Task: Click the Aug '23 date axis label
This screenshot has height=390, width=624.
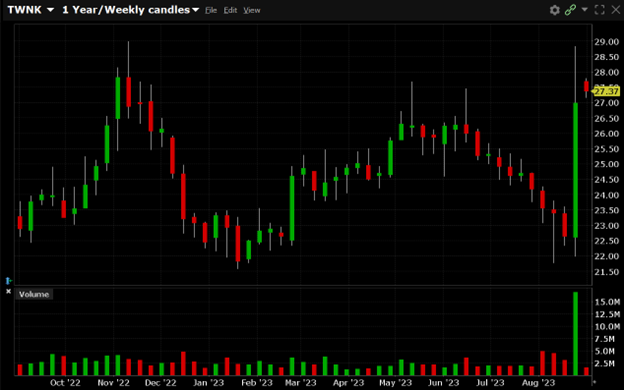Action: pyautogui.click(x=538, y=383)
